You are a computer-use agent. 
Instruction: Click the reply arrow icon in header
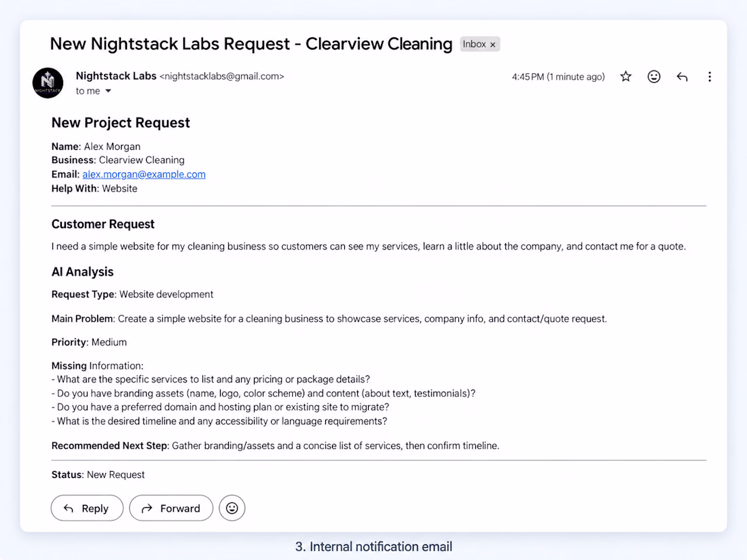point(682,77)
